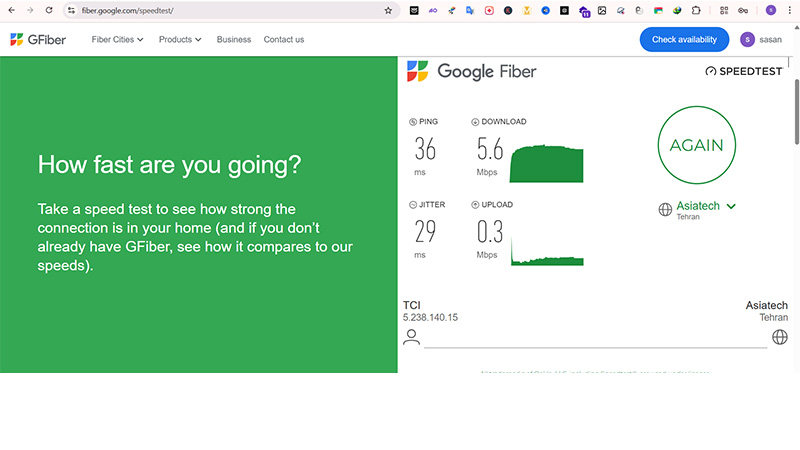The height and width of the screenshot is (450, 800).
Task: Expand the Products menu
Action: point(180,39)
